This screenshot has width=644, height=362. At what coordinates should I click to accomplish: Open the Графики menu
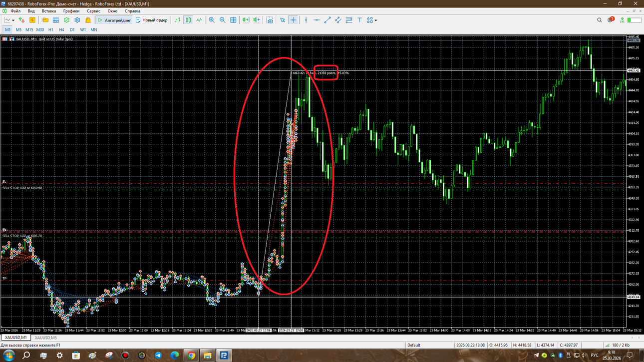coord(71,10)
